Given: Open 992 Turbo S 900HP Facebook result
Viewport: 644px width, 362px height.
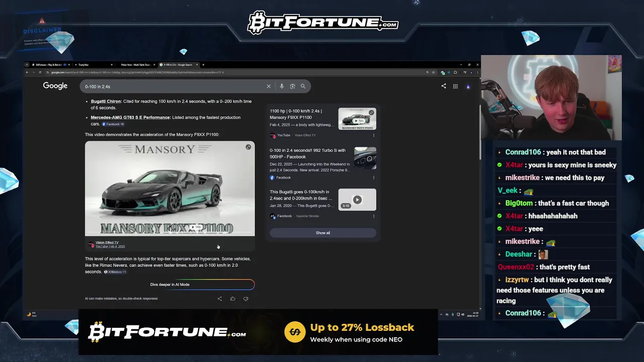Looking at the screenshot, I should 307,153.
